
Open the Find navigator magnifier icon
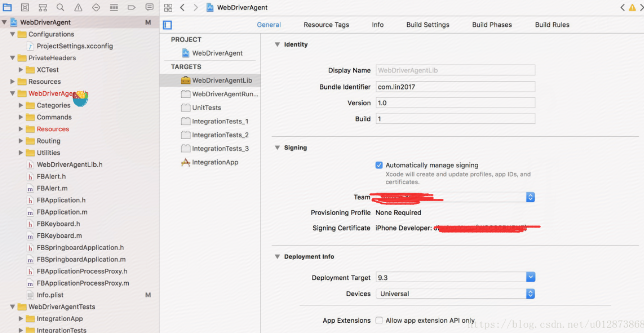(x=60, y=7)
